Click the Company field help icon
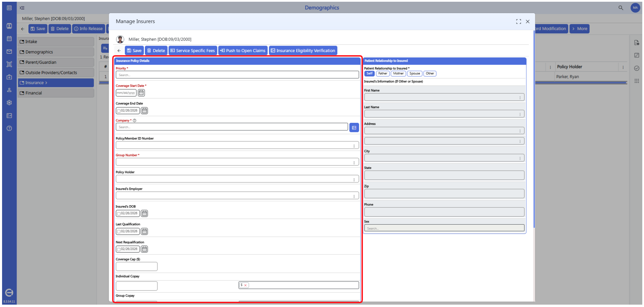The image size is (644, 307). click(135, 121)
